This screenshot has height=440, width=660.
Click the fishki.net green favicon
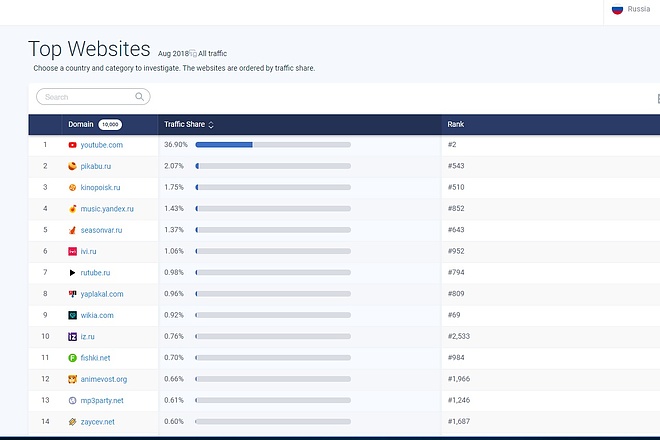tap(72, 358)
